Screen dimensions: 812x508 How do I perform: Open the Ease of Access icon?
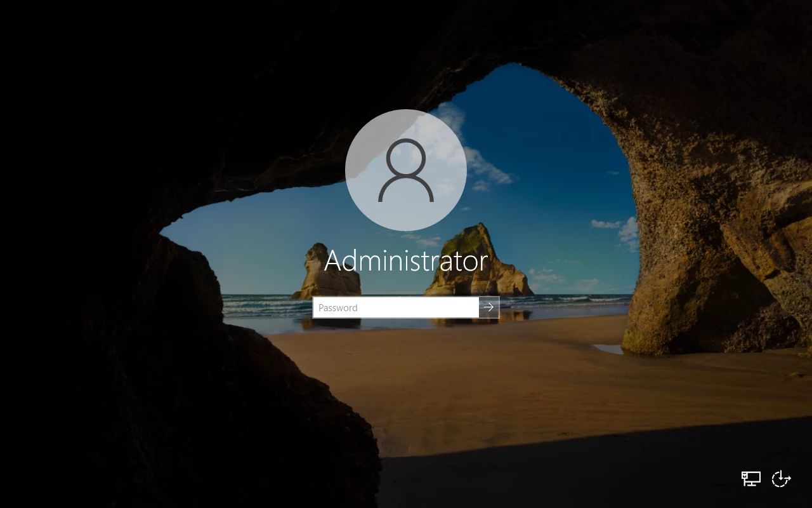781,479
